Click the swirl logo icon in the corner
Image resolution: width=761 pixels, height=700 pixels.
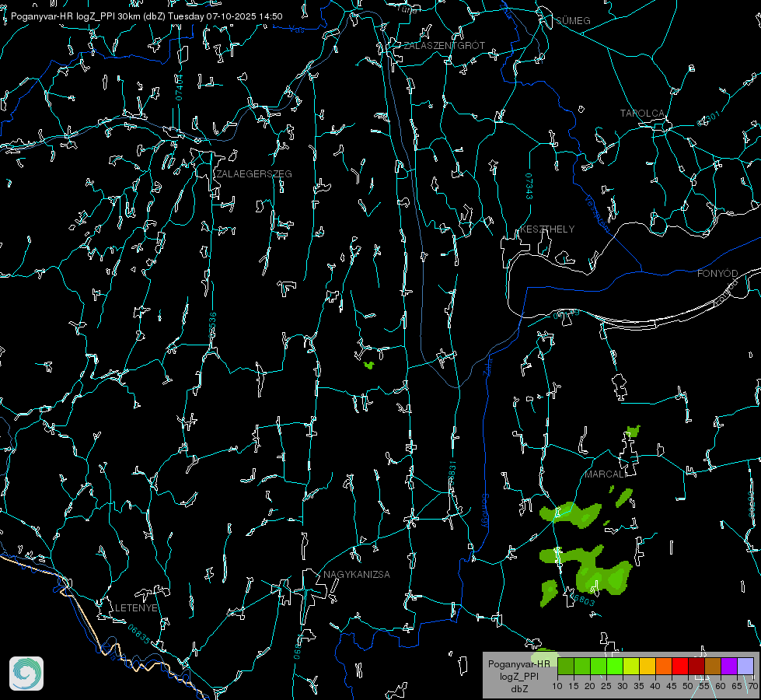pyautogui.click(x=26, y=674)
